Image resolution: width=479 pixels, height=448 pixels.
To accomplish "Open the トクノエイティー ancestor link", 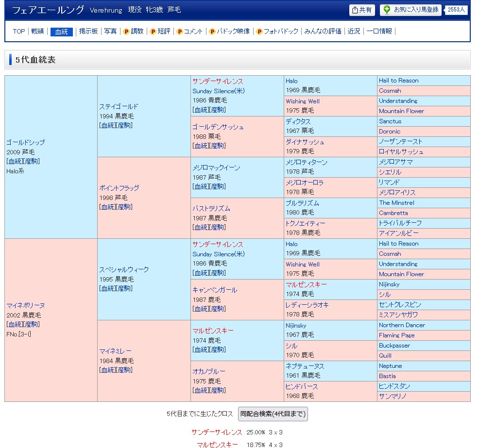I will pos(306,223).
